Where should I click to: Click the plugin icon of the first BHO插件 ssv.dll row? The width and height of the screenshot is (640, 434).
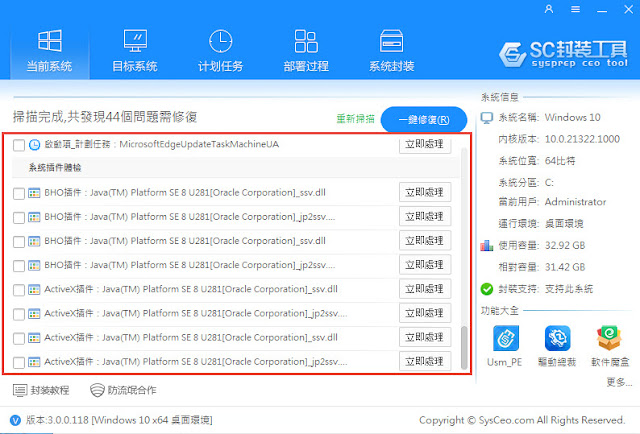coord(34,193)
